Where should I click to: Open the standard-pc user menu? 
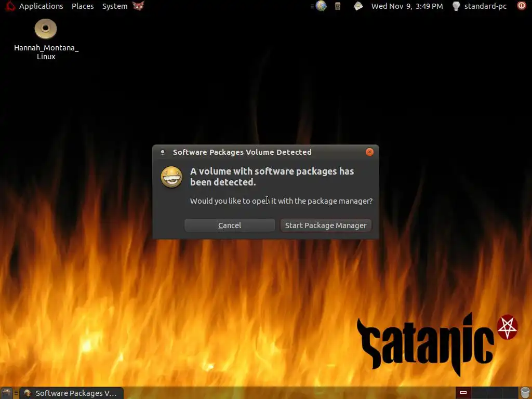coord(485,6)
